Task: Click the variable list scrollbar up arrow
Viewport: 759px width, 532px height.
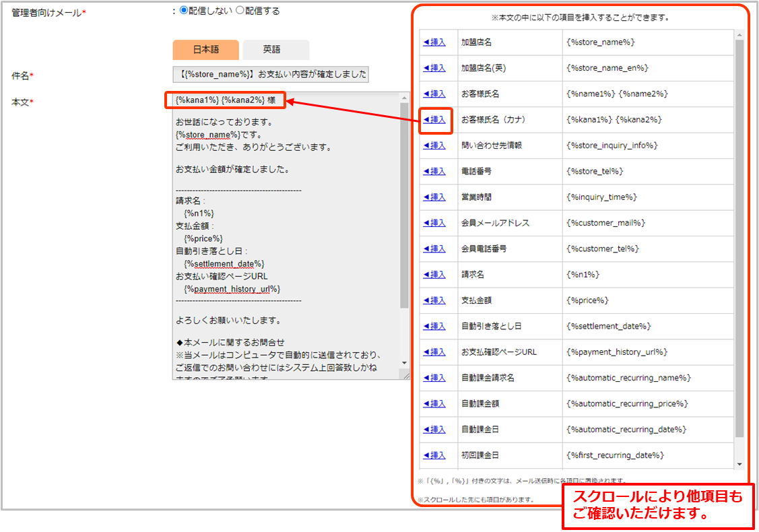Action: click(x=739, y=34)
